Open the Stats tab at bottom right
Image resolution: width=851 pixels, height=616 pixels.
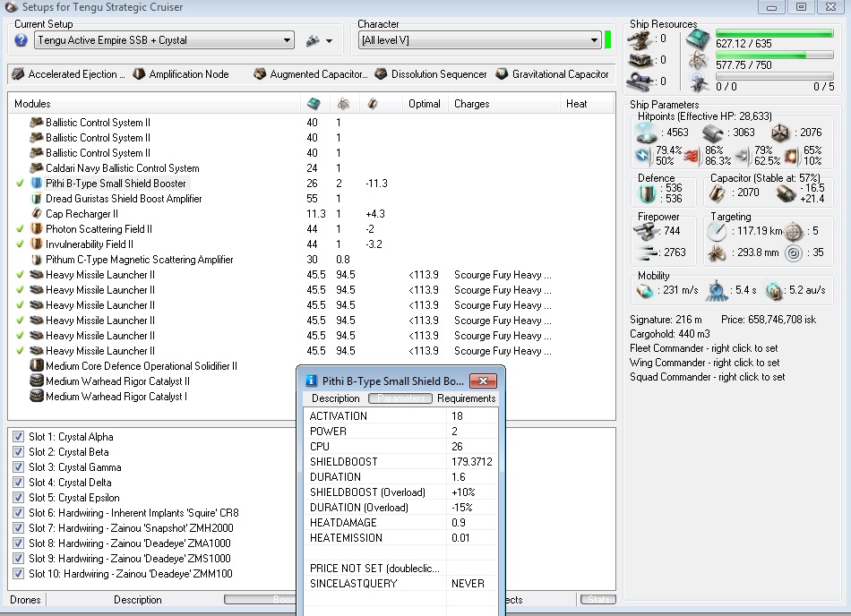point(598,600)
